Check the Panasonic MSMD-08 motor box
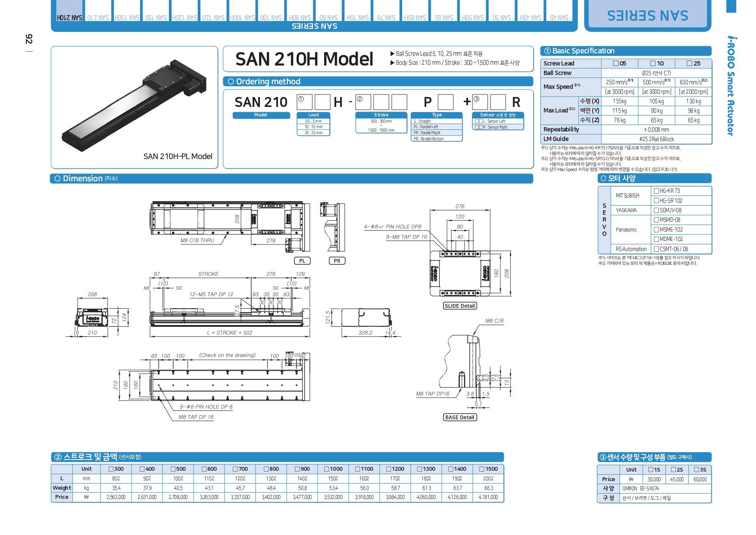 656,220
